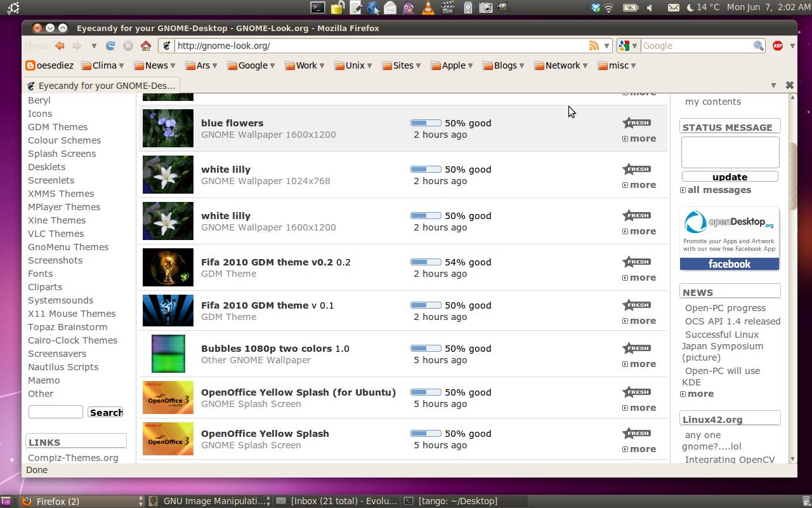Click the blue flowers 50% good rating bar
The width and height of the screenshot is (812, 508).
(x=426, y=123)
